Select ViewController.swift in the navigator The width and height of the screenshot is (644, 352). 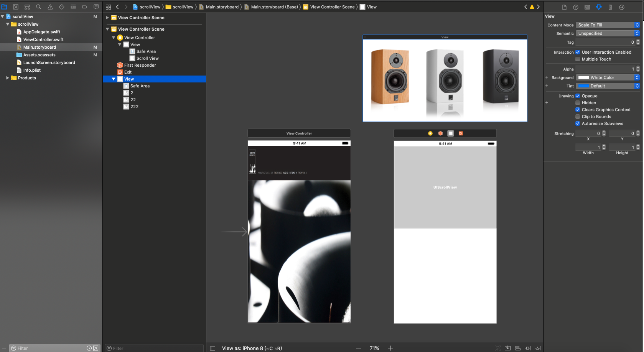point(43,39)
